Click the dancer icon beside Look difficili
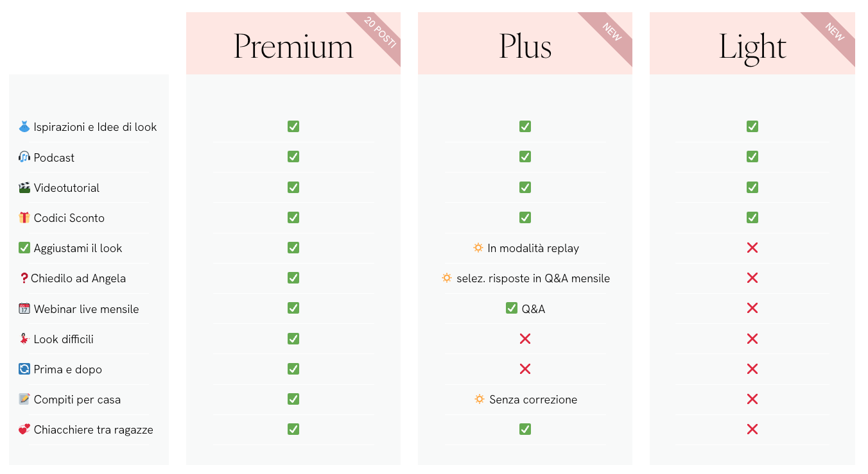Image resolution: width=868 pixels, height=474 pixels. (24, 339)
